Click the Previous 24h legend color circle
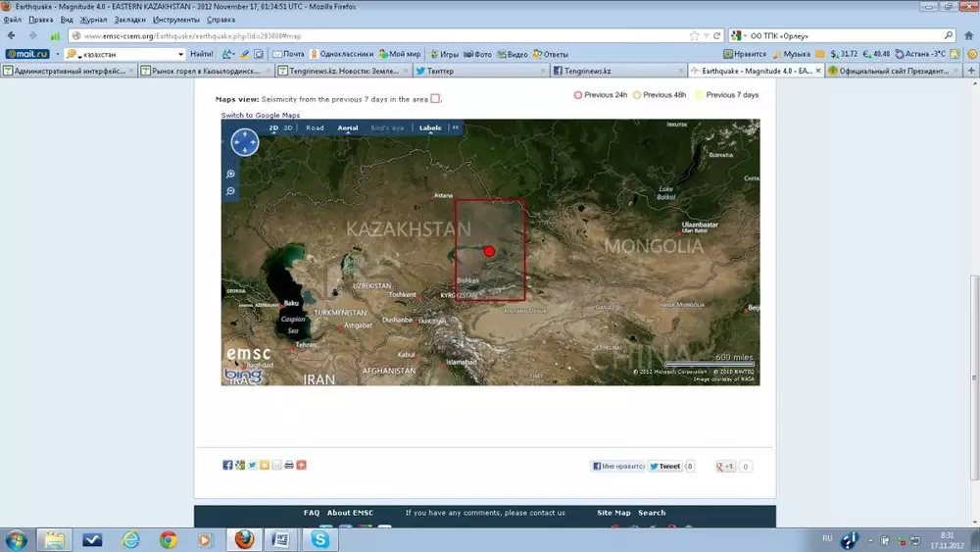 (578, 95)
